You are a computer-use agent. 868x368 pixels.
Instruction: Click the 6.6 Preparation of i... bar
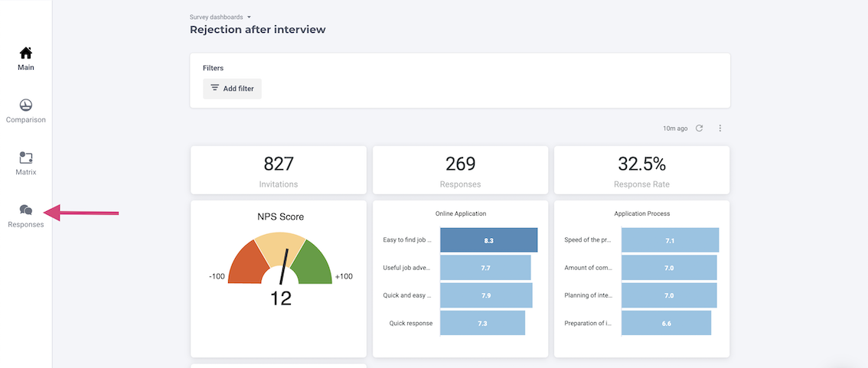tap(666, 323)
